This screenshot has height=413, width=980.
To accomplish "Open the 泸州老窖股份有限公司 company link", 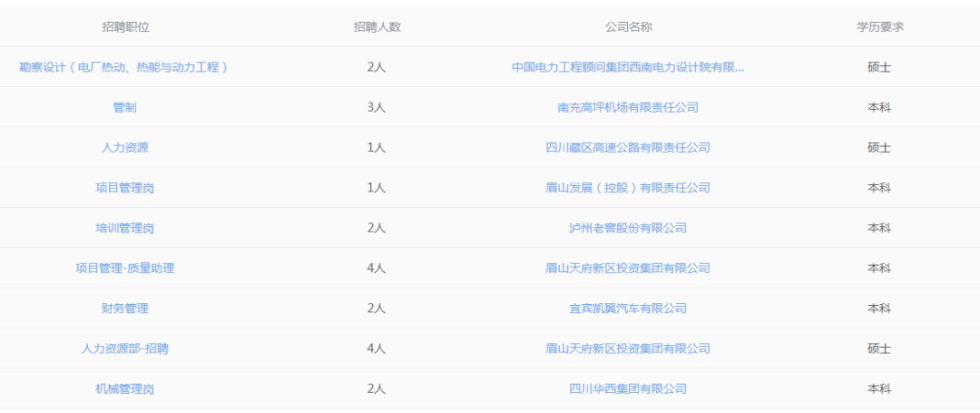I will tap(628, 228).
